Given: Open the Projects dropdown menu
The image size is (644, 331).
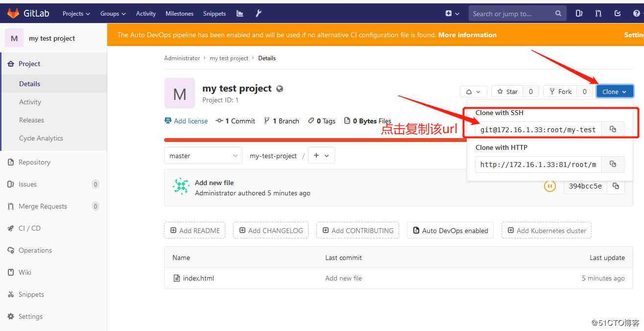Looking at the screenshot, I should [x=76, y=13].
